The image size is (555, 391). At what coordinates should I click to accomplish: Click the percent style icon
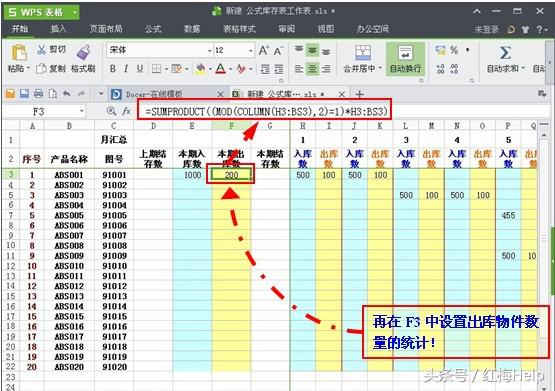pos(454,50)
